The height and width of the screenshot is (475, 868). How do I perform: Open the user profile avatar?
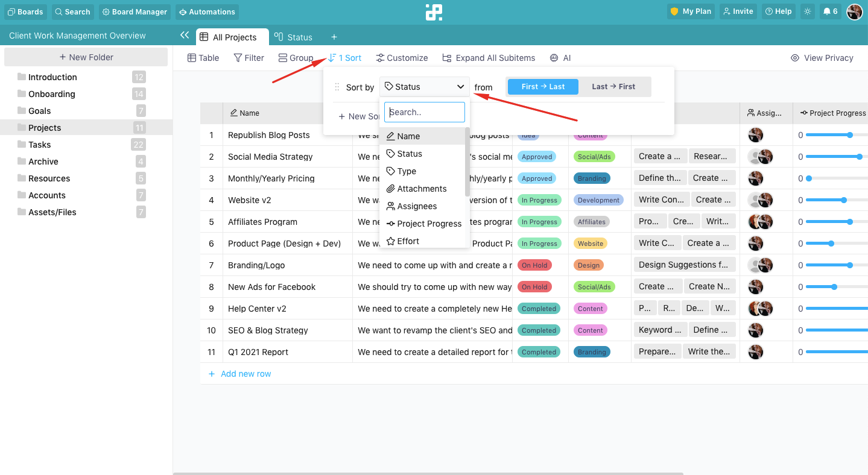point(854,11)
